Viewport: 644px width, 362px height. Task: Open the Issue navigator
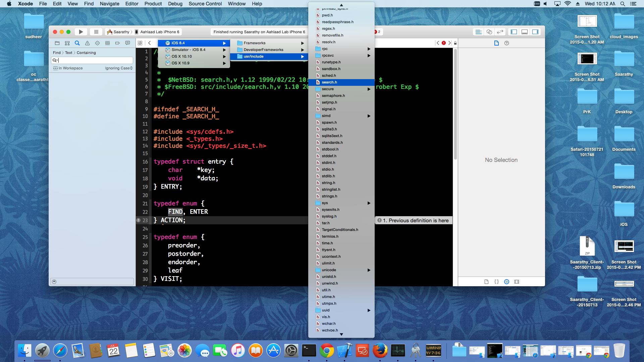click(x=87, y=43)
